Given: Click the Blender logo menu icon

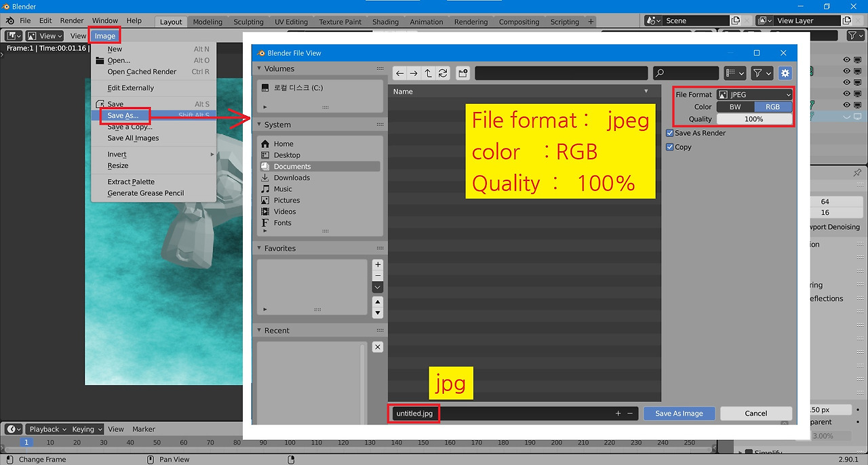Looking at the screenshot, I should coord(9,21).
